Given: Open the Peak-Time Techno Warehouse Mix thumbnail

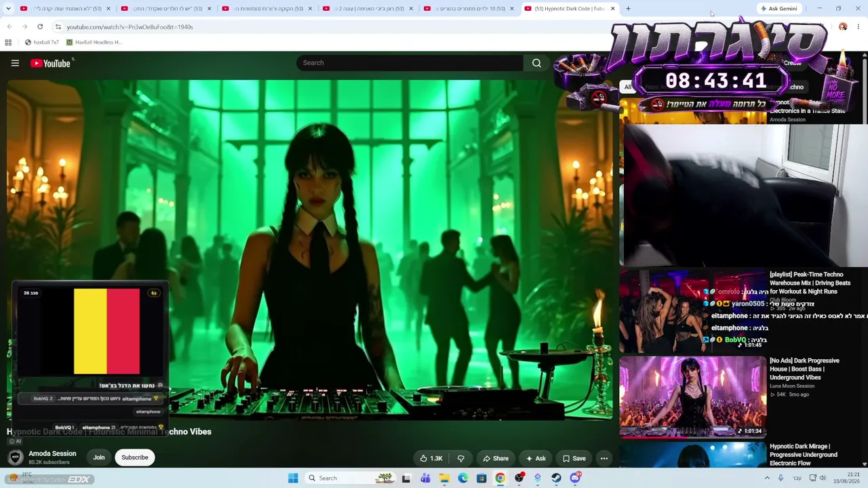Looking at the screenshot, I should (x=692, y=311).
